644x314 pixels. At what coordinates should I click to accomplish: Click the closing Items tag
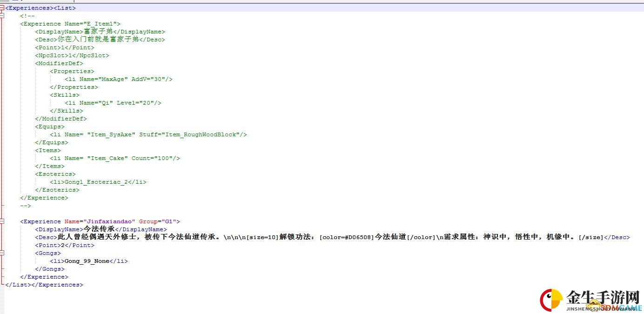(50, 166)
